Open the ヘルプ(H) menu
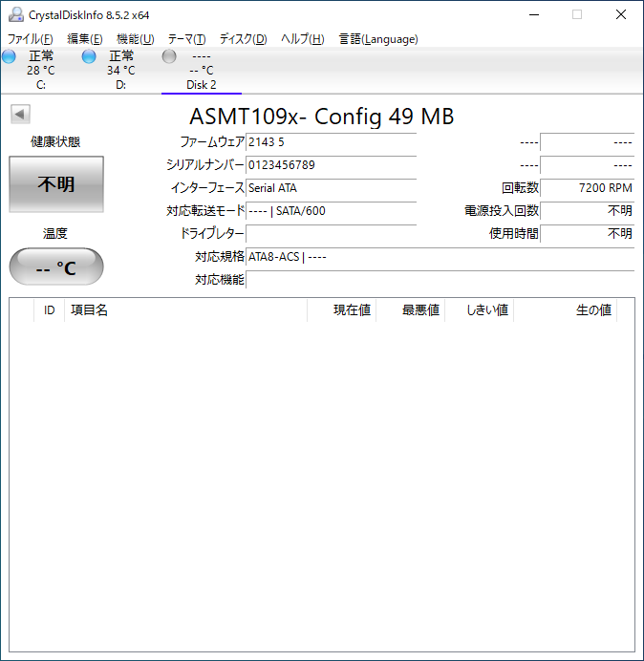Viewport: 644px width, 661px height. coord(303,39)
